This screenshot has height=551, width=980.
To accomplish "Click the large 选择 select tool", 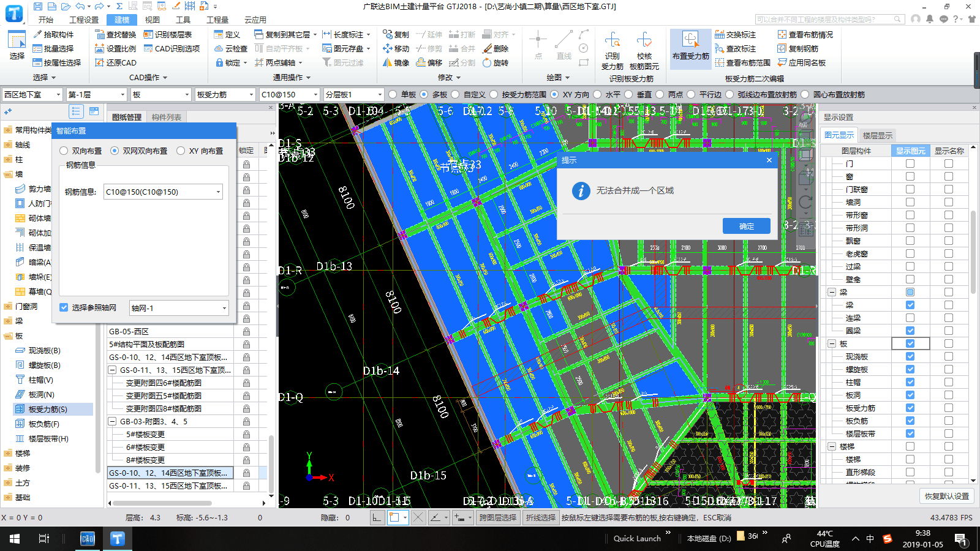I will coord(17,45).
